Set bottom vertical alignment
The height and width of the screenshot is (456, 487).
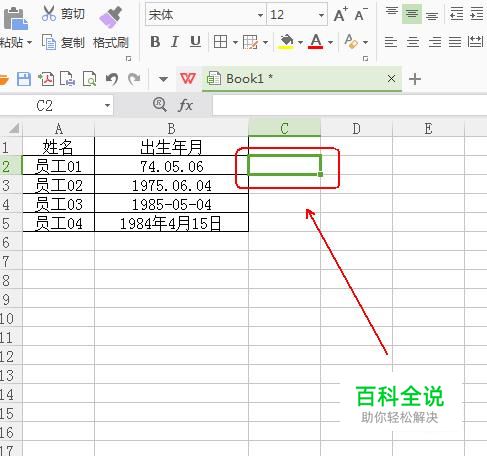(x=432, y=15)
